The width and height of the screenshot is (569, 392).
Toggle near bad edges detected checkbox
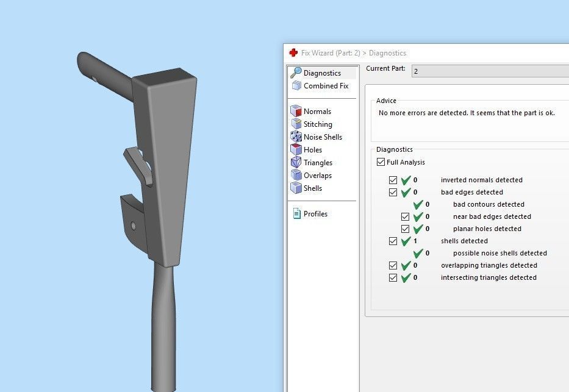click(x=405, y=216)
